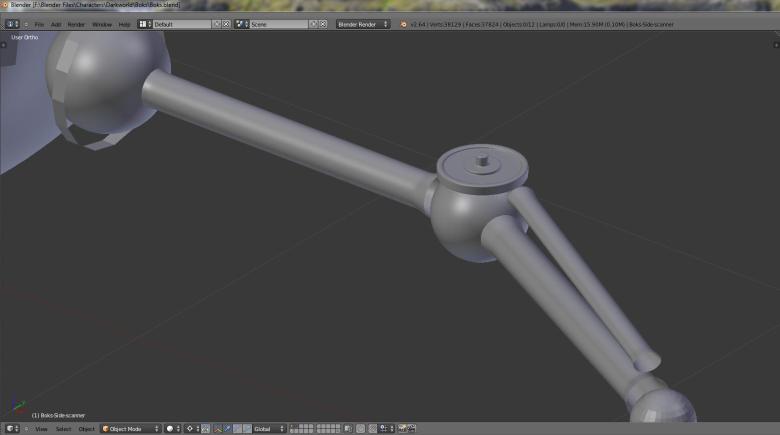Open the Window menu
Image resolution: width=780 pixels, height=435 pixels.
tap(102, 24)
